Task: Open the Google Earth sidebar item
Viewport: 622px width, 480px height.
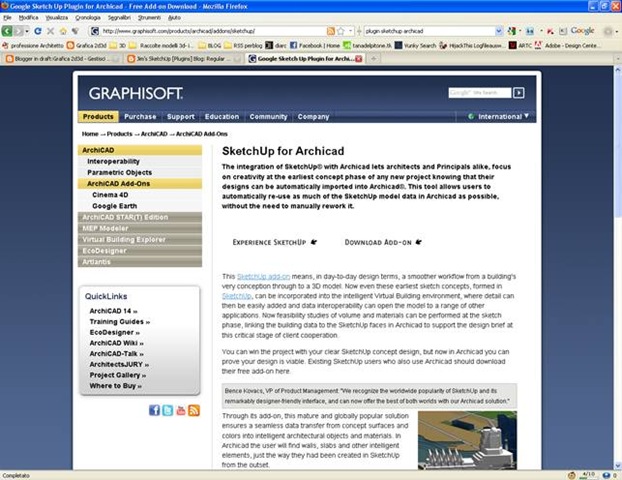Action: pos(114,206)
